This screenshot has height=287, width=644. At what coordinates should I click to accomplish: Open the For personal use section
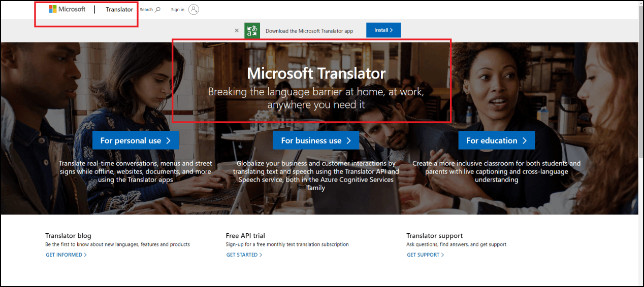(136, 140)
